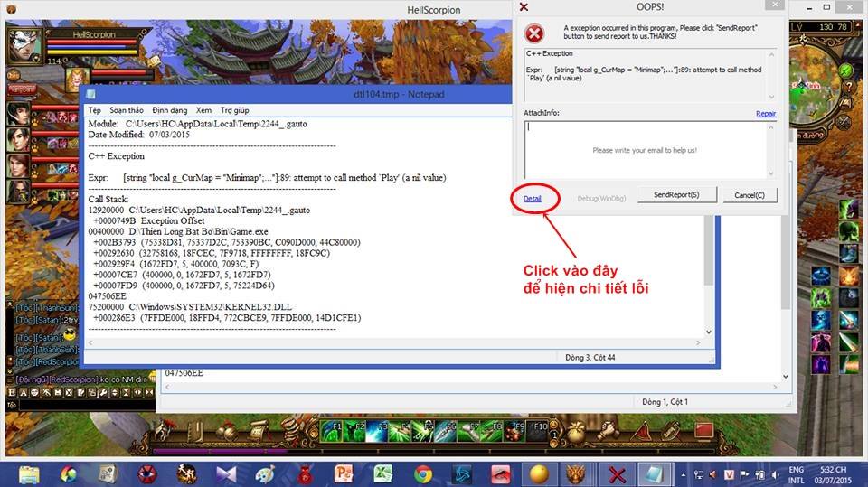Click the game chat text input field
Screen dimensions: 868x487
[x=87, y=406]
